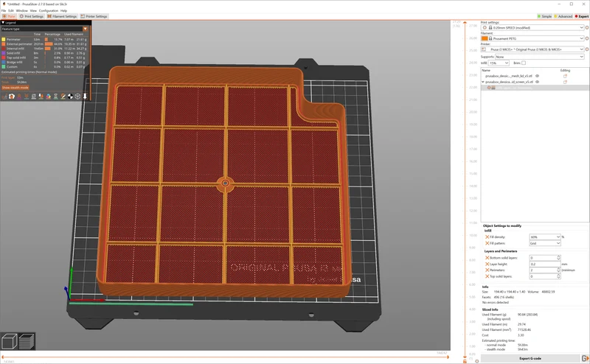Remove Bottom solid layers override X icon
Viewport: 590px width, 364px height.
[x=487, y=258]
